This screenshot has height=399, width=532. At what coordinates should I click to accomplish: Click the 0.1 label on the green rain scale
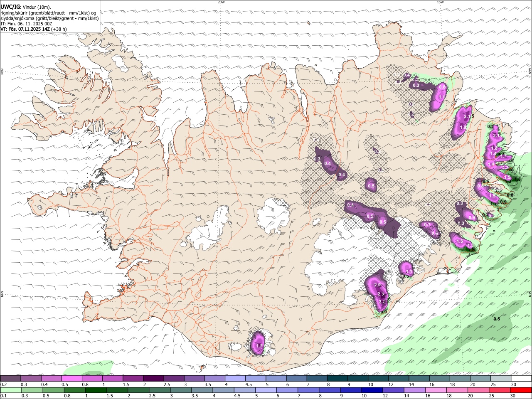[3, 396]
